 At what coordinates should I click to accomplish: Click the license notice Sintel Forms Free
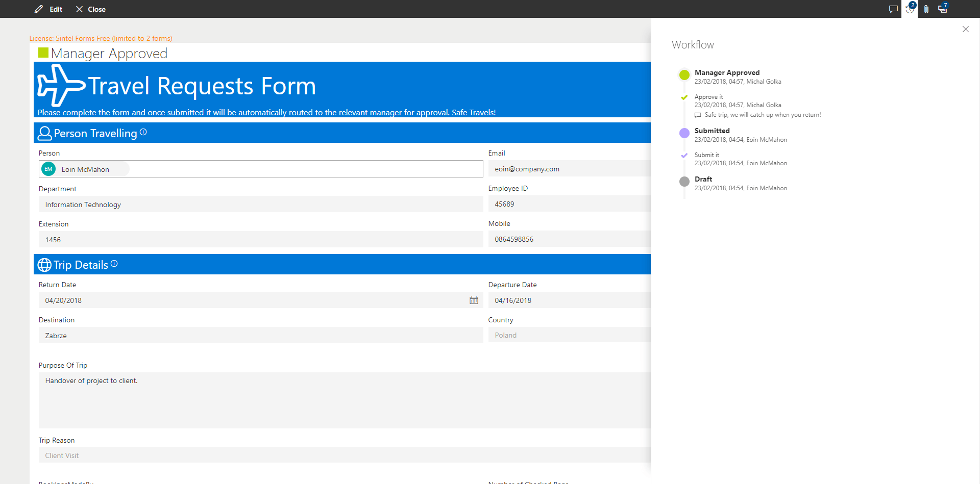(101, 38)
